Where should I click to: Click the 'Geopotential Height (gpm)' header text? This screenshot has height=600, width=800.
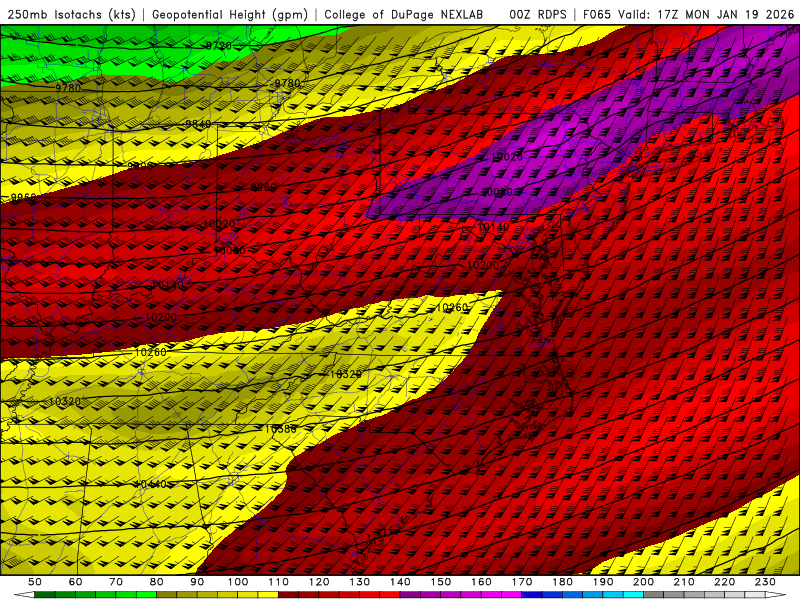230,15
